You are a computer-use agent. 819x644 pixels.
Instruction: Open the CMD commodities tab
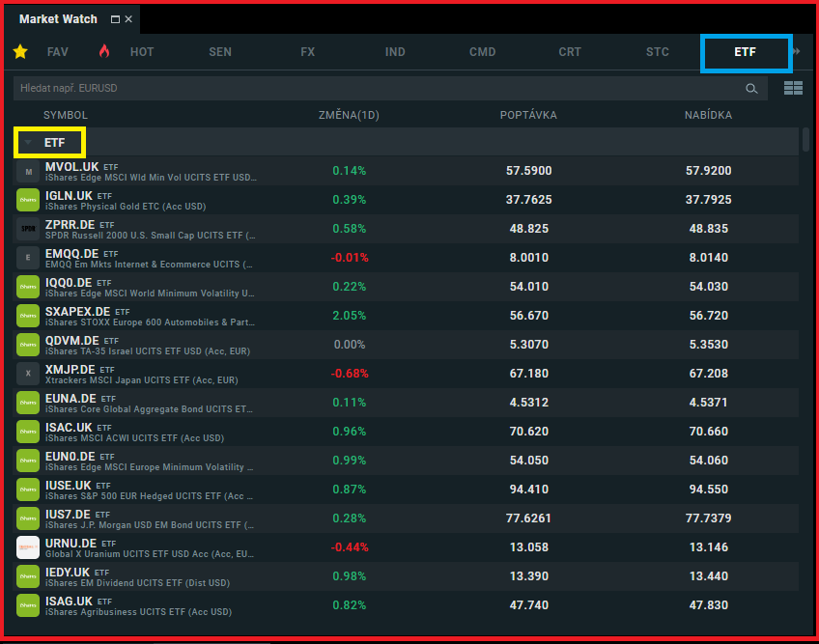pos(482,52)
